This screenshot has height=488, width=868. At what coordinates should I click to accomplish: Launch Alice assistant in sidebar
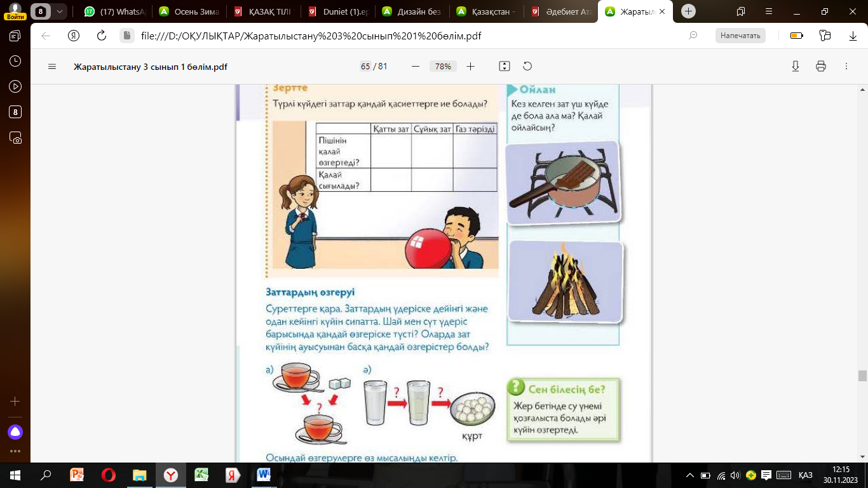pos(15,432)
